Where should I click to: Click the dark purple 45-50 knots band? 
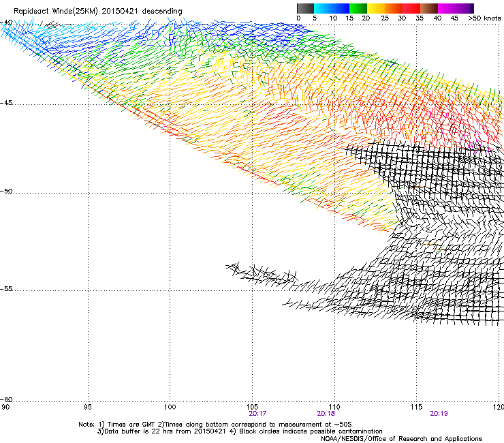tap(464, 8)
